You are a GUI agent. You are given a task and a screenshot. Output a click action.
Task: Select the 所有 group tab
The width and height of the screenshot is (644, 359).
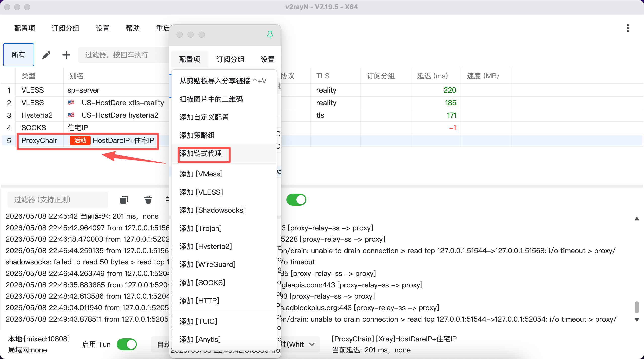(19, 55)
